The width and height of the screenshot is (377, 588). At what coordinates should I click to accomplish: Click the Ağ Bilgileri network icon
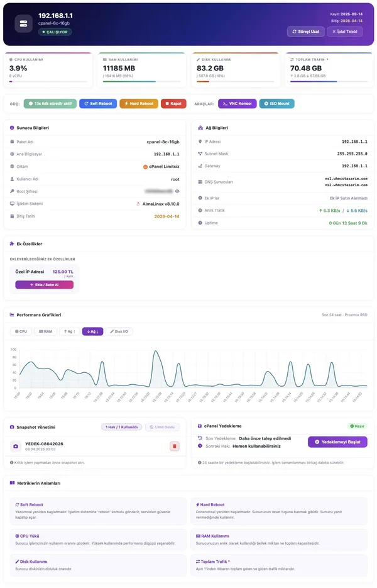coord(200,128)
